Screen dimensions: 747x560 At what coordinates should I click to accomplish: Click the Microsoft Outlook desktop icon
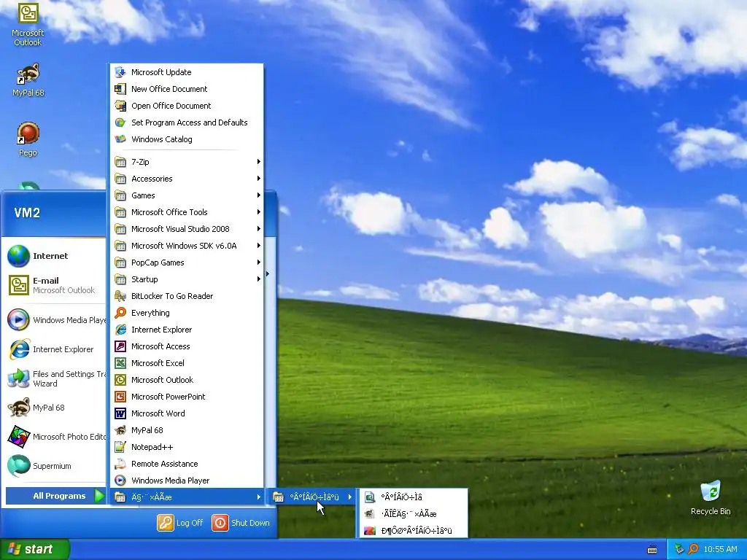click(x=28, y=24)
